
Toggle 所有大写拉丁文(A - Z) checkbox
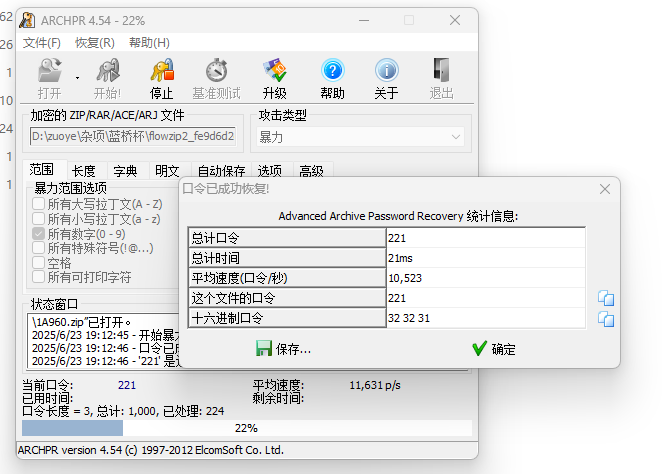click(38, 204)
